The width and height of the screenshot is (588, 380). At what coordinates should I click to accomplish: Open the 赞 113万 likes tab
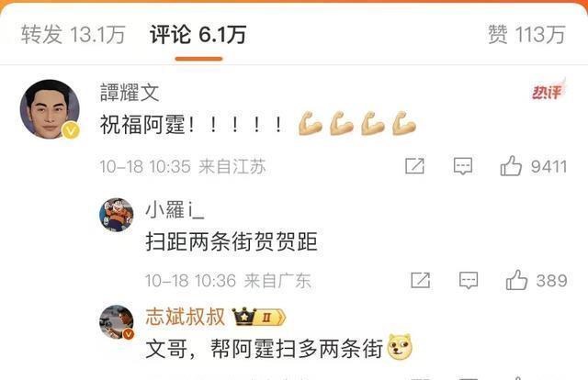tap(526, 35)
